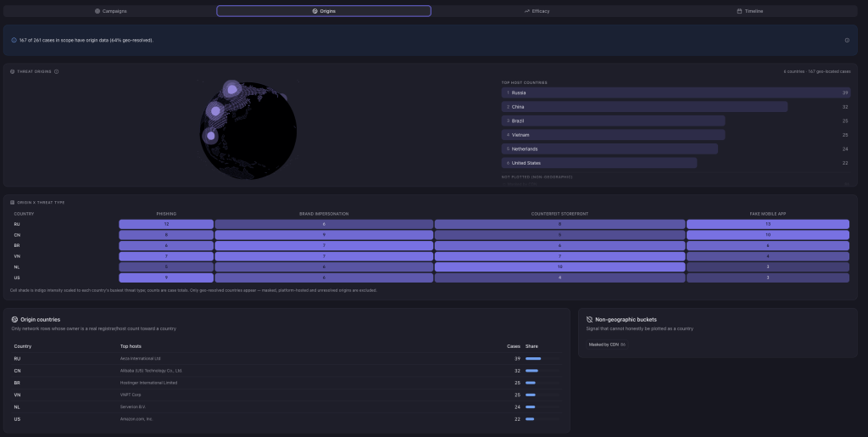Screen dimensions: 868x437
Task: Click the Origin x Threat Type grid icon
Action: coord(13,203)
